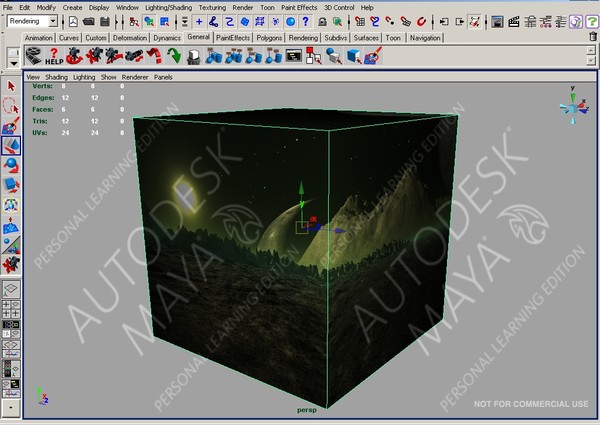The width and height of the screenshot is (600, 425).
Task: Select the Rotate tool with blue sphere
Action: pos(11,165)
